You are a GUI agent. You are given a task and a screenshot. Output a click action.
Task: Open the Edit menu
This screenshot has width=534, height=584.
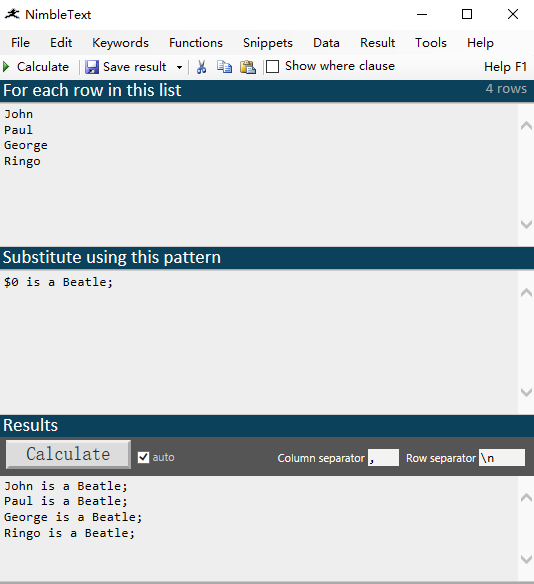(x=61, y=43)
